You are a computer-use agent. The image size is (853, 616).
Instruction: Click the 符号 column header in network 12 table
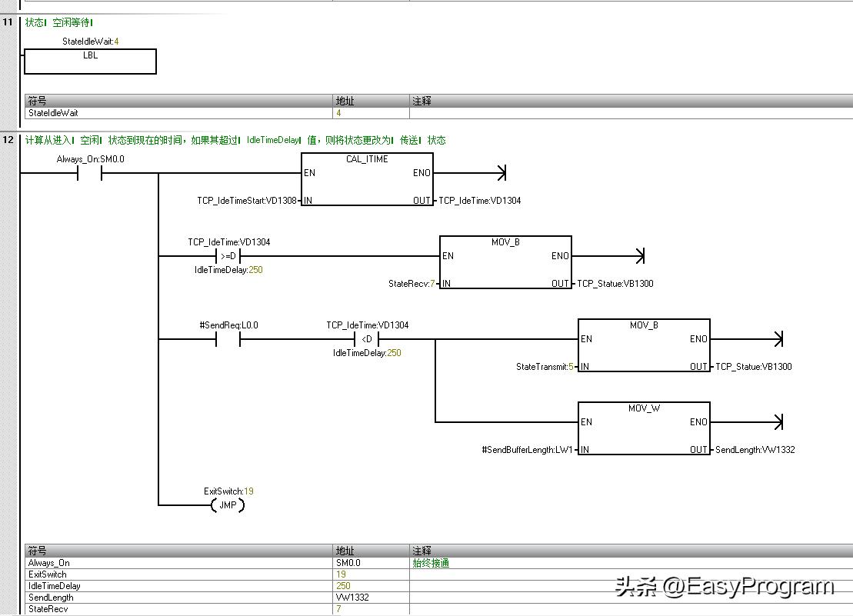click(178, 551)
